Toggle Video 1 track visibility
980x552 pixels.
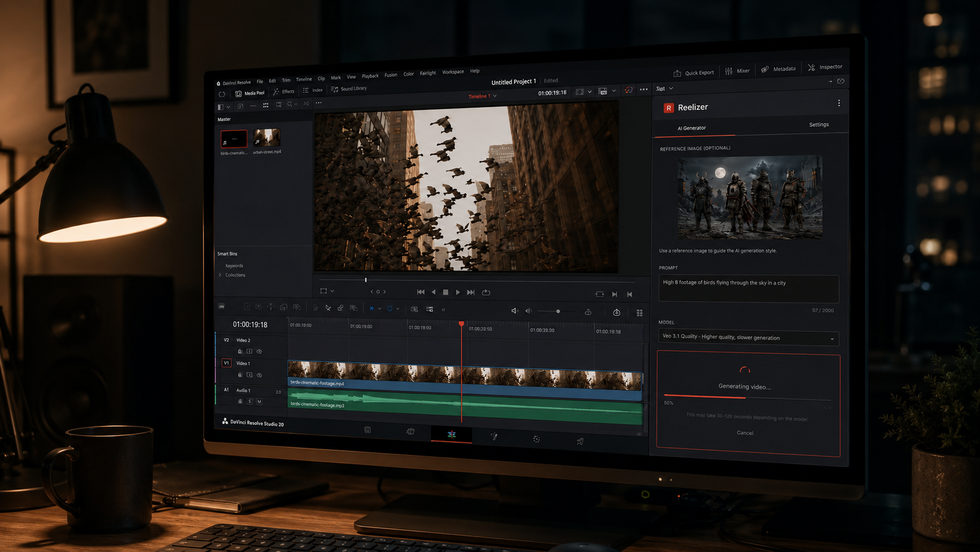click(259, 375)
